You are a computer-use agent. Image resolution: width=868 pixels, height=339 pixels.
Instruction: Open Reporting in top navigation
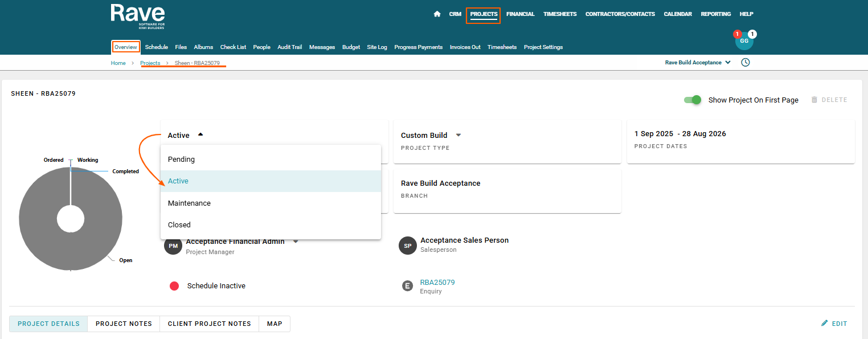pos(716,14)
